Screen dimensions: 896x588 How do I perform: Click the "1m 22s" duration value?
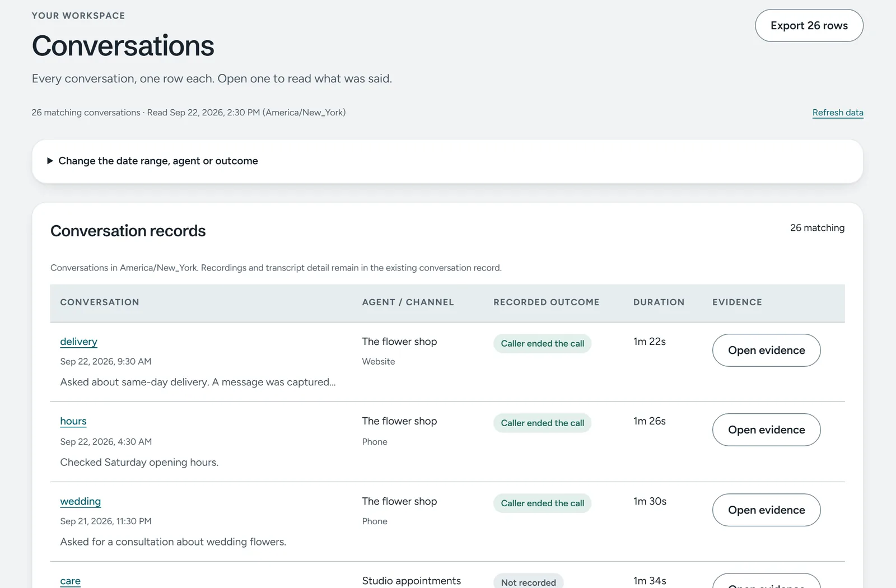click(x=650, y=342)
